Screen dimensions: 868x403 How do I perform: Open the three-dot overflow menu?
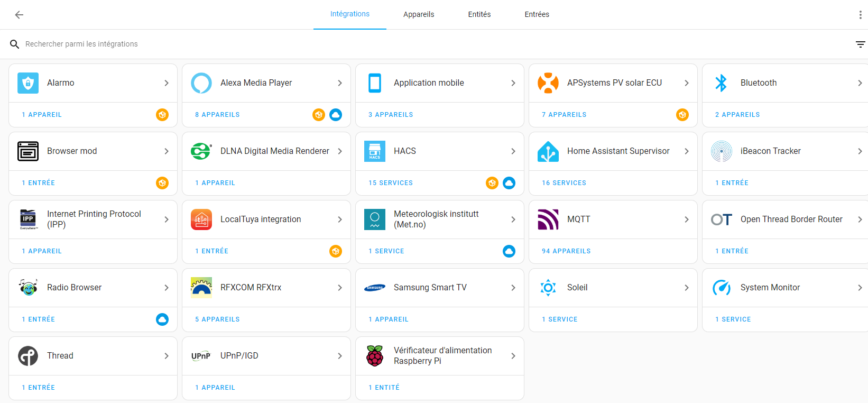coord(860,15)
